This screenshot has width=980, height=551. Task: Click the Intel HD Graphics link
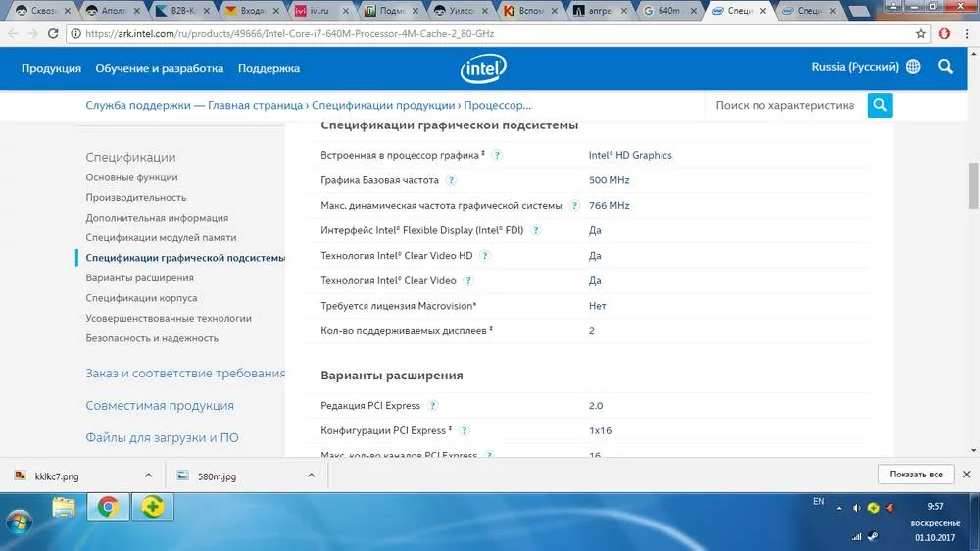(630, 155)
